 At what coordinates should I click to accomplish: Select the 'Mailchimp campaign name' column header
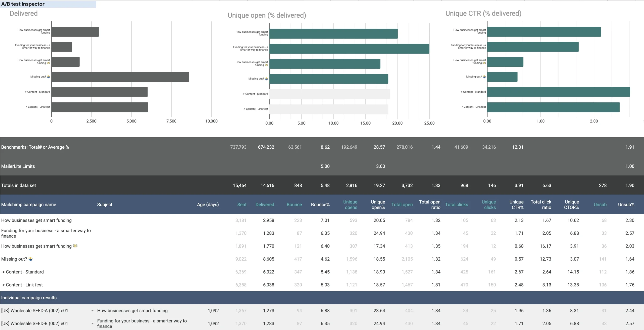click(29, 204)
